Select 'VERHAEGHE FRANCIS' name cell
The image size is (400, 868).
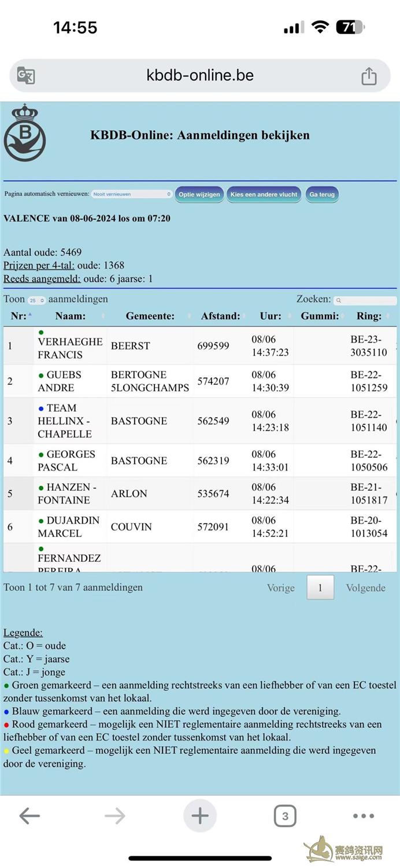click(x=70, y=345)
